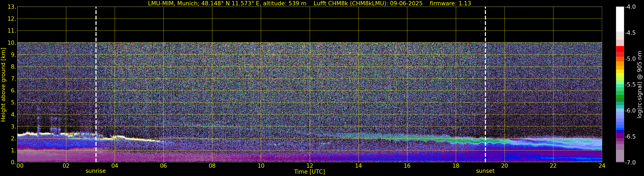Image resolution: width=644 pixels, height=176 pixels.
Task: Click the '12.' height axis tick label
Action: point(12,19)
